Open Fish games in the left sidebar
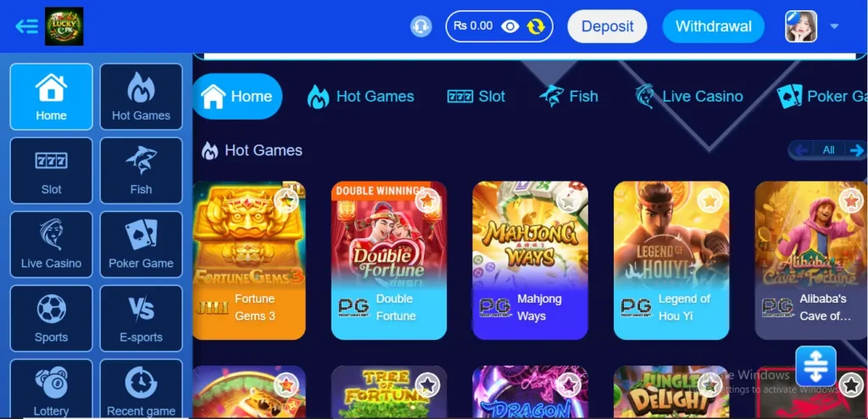 pos(142,170)
